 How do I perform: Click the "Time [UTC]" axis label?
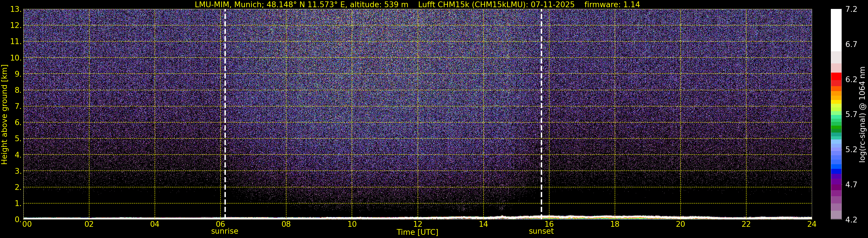point(417,232)
